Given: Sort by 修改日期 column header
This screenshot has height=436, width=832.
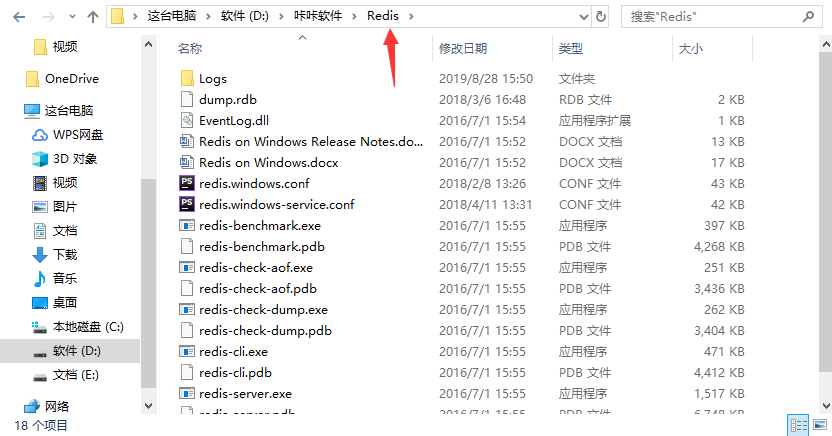Looking at the screenshot, I should (463, 49).
